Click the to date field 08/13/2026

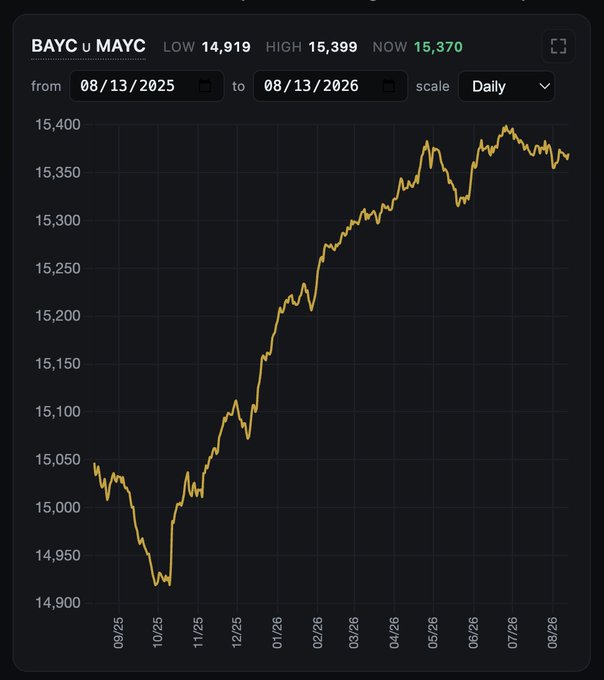330,86
